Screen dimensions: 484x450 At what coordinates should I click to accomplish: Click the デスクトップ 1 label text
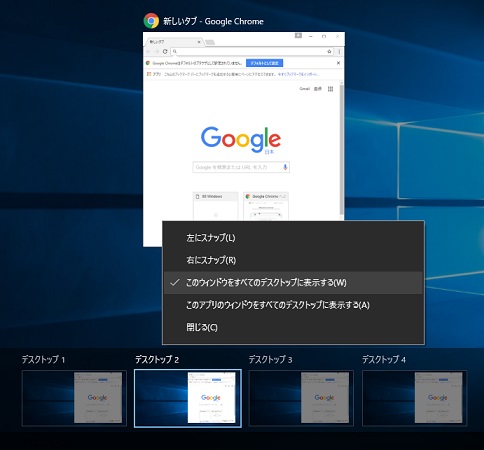(43, 359)
